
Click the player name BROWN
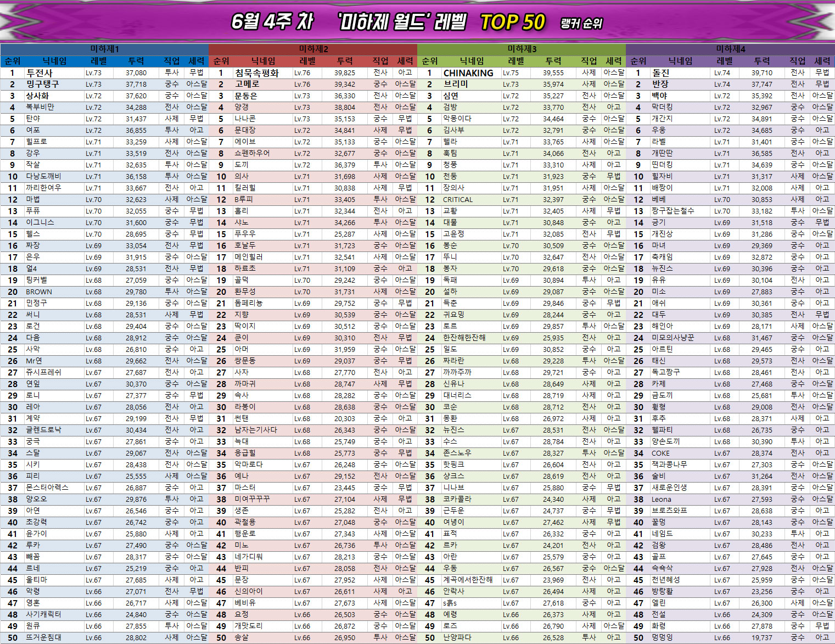tap(39, 292)
